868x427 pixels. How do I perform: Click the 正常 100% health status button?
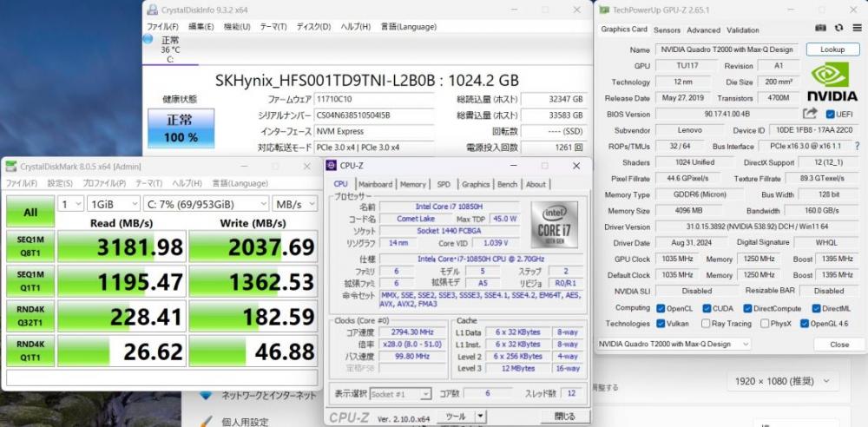pos(181,128)
